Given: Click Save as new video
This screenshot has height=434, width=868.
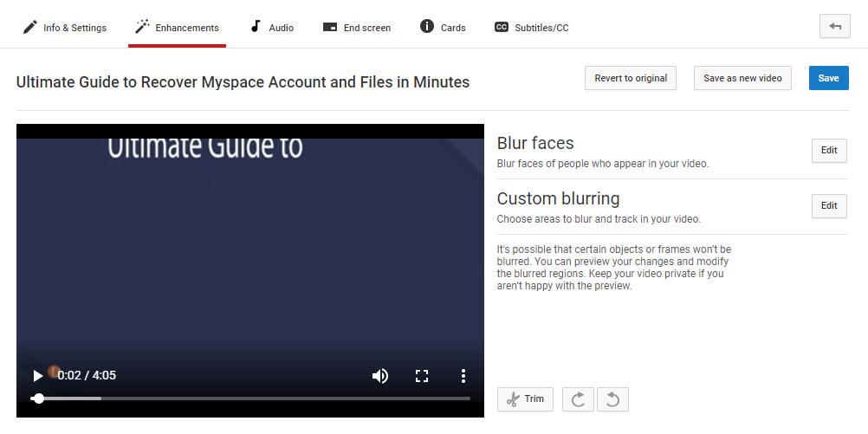Looking at the screenshot, I should tap(742, 78).
